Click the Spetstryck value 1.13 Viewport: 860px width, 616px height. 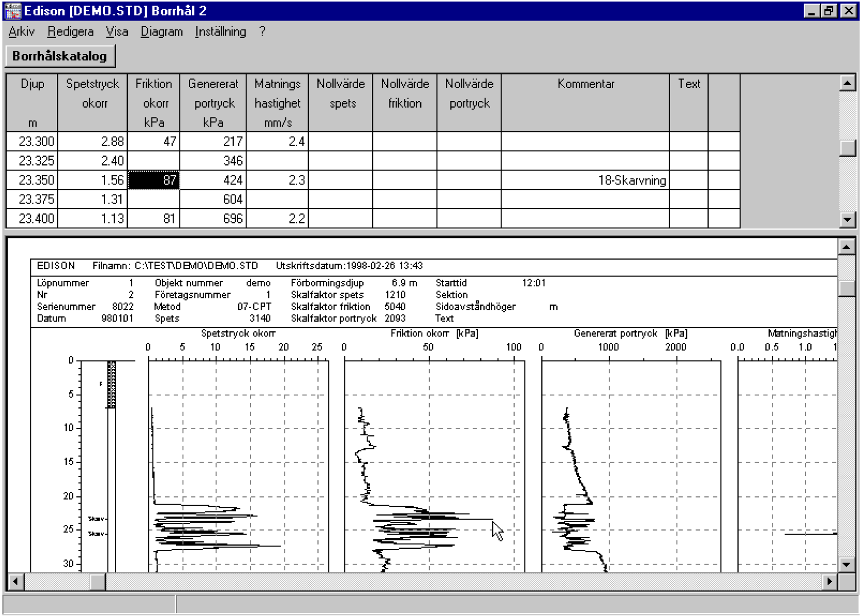(92, 218)
